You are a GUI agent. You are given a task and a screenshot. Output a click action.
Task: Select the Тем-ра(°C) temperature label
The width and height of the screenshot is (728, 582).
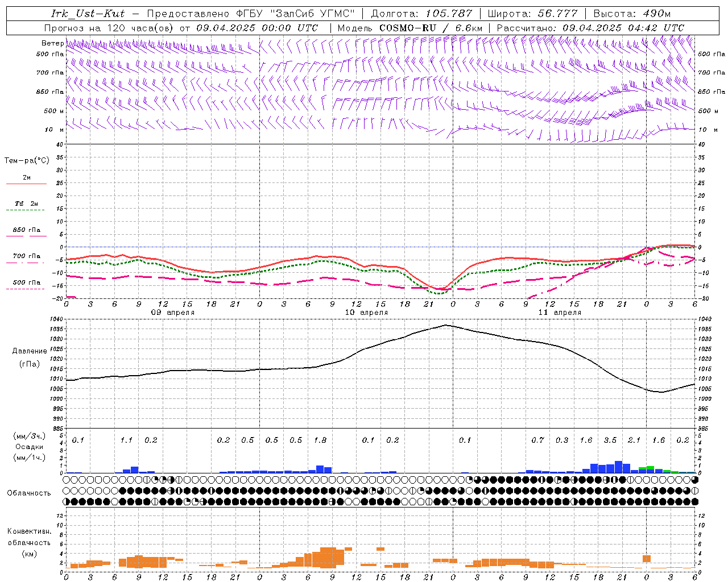(x=27, y=160)
